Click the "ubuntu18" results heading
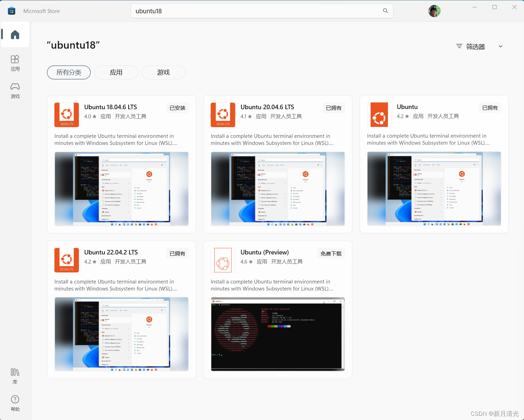This screenshot has height=420, width=524. tap(73, 45)
